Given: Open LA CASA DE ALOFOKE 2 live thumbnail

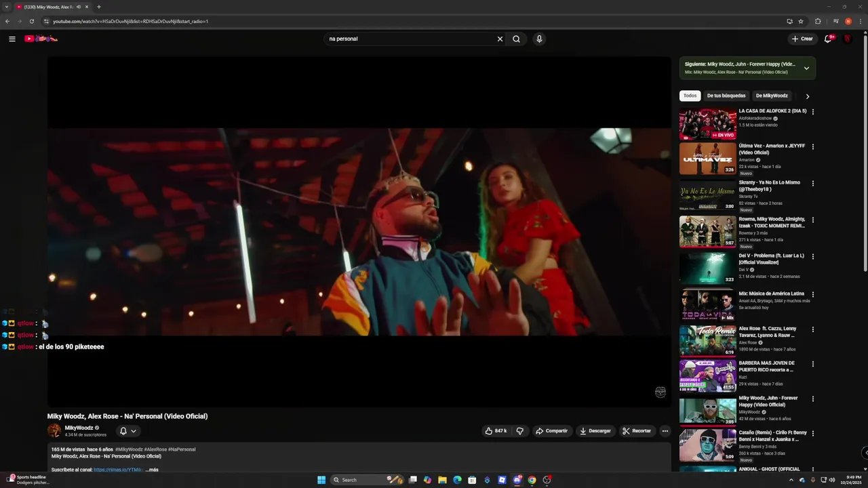Looking at the screenshot, I should tap(708, 125).
